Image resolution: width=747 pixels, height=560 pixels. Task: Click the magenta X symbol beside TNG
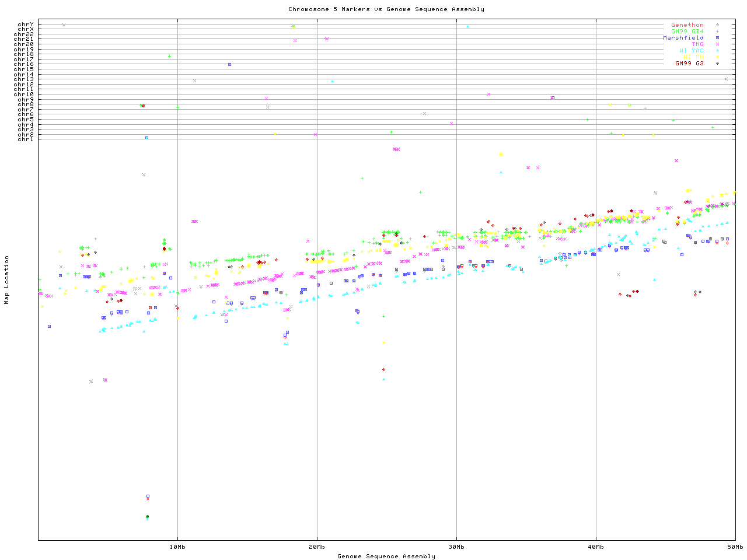(717, 44)
